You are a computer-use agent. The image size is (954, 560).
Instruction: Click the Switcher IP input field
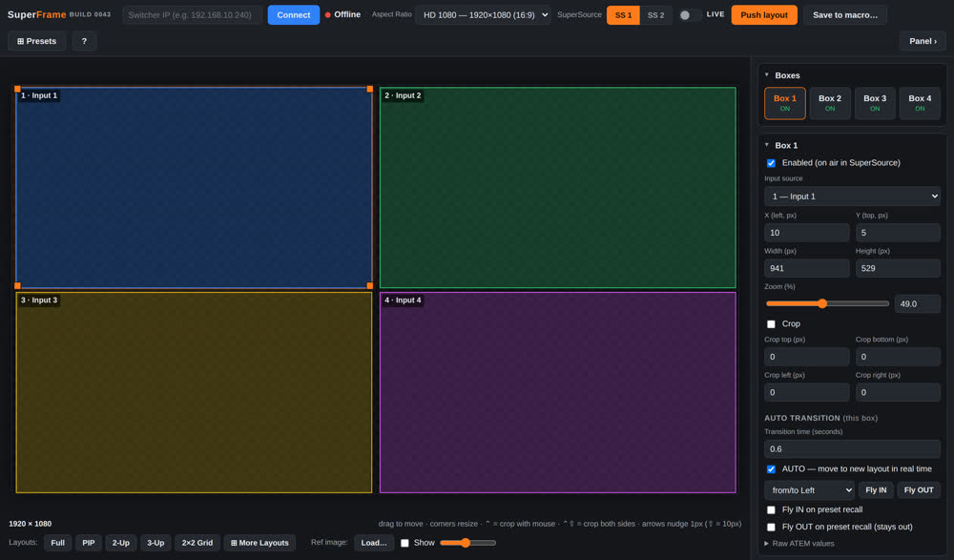click(x=193, y=14)
